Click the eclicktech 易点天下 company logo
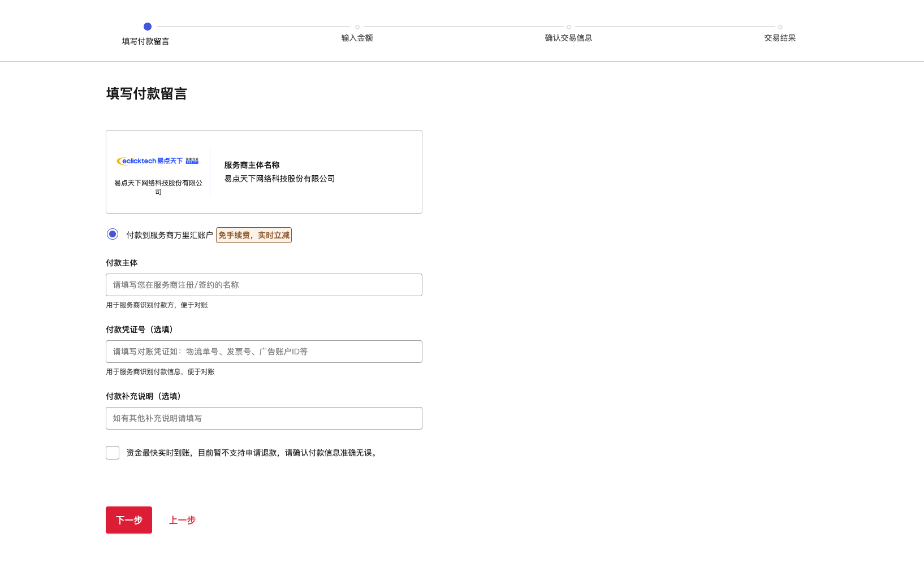Image resolution: width=924 pixels, height=572 pixels. 157,161
